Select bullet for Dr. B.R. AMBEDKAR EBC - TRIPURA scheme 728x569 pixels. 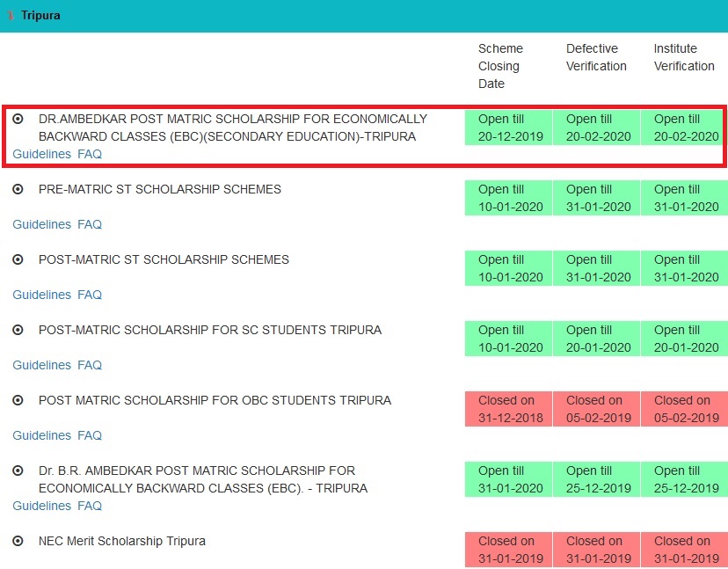[18, 471]
